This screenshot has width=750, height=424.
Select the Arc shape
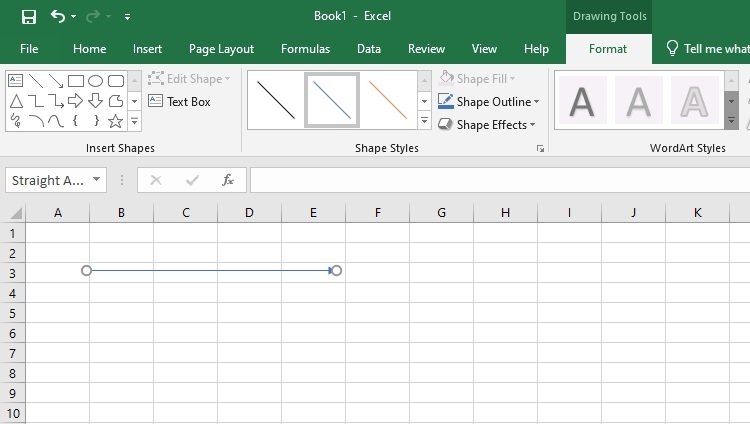36,121
